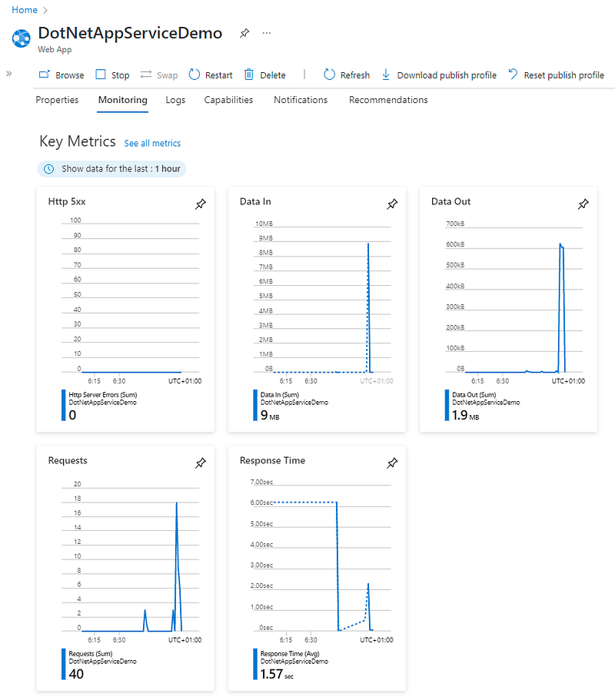Click the web app globe icon

(x=22, y=38)
